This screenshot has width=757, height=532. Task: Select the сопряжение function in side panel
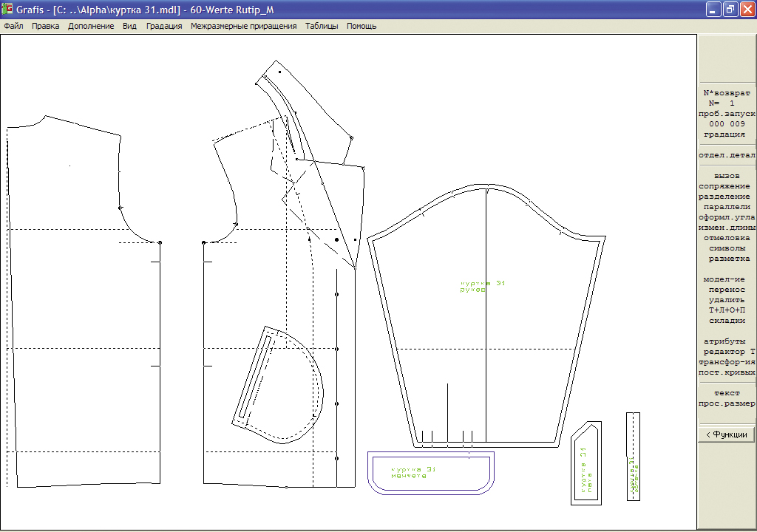click(x=727, y=187)
